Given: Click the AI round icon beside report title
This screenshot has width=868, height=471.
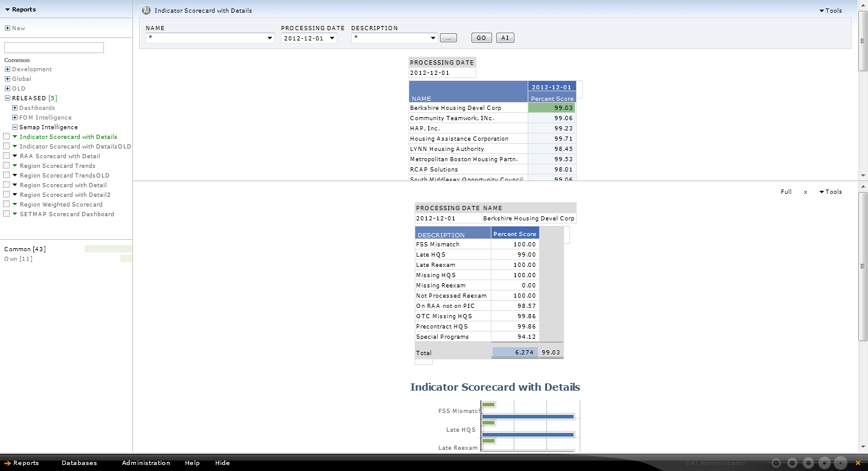Looking at the screenshot, I should [x=146, y=10].
